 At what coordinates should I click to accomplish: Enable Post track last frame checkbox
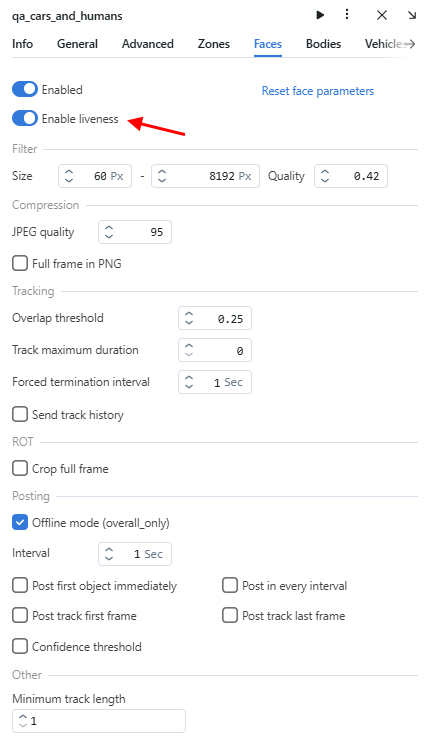(230, 615)
